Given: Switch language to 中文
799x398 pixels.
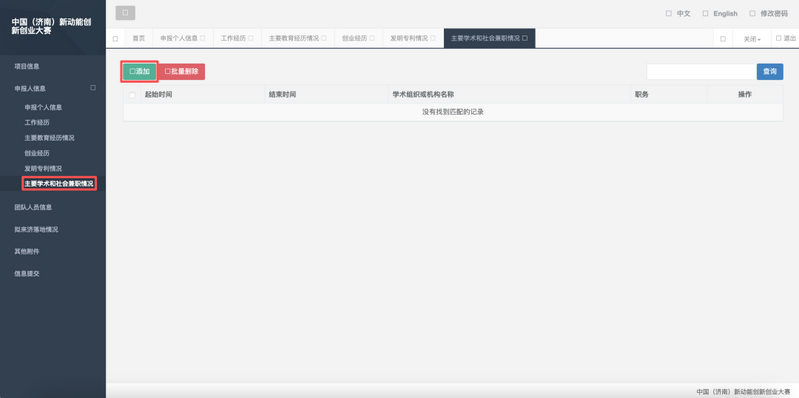Looking at the screenshot, I should point(683,14).
